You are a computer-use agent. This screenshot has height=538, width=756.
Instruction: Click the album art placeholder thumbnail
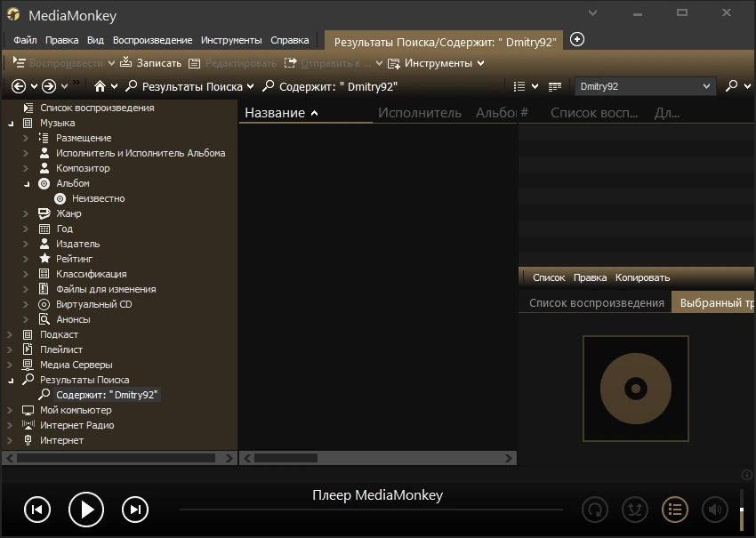click(635, 389)
